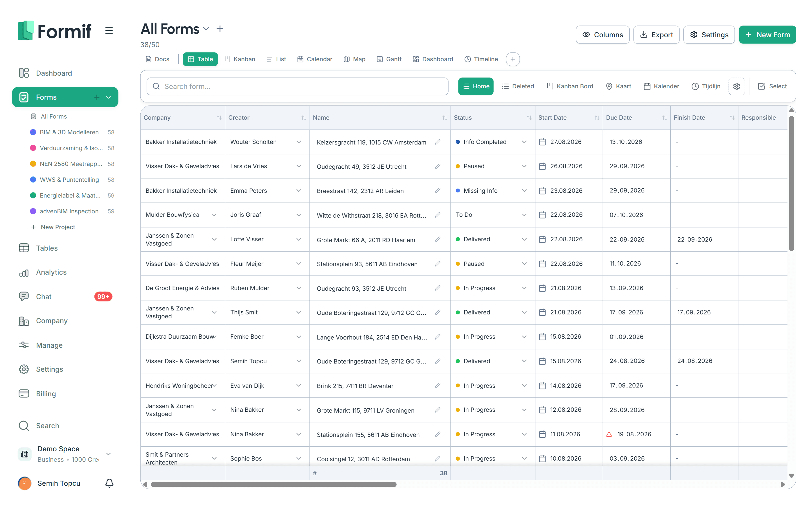
Task: Open the Tijdlijn tab
Action: coord(706,86)
